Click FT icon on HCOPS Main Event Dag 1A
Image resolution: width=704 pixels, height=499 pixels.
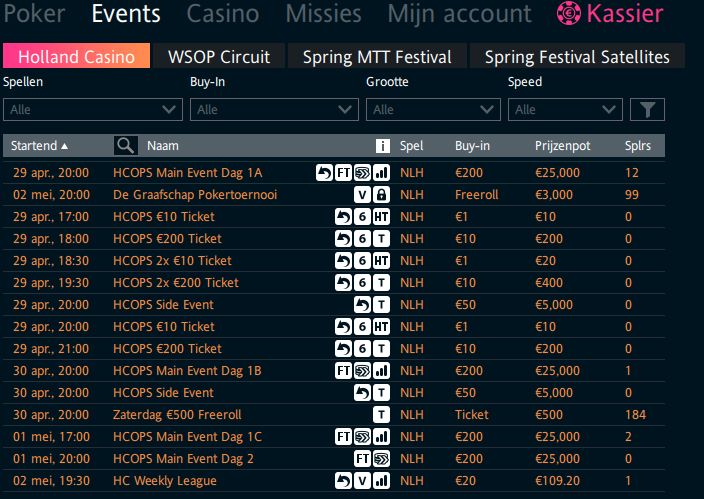click(343, 172)
